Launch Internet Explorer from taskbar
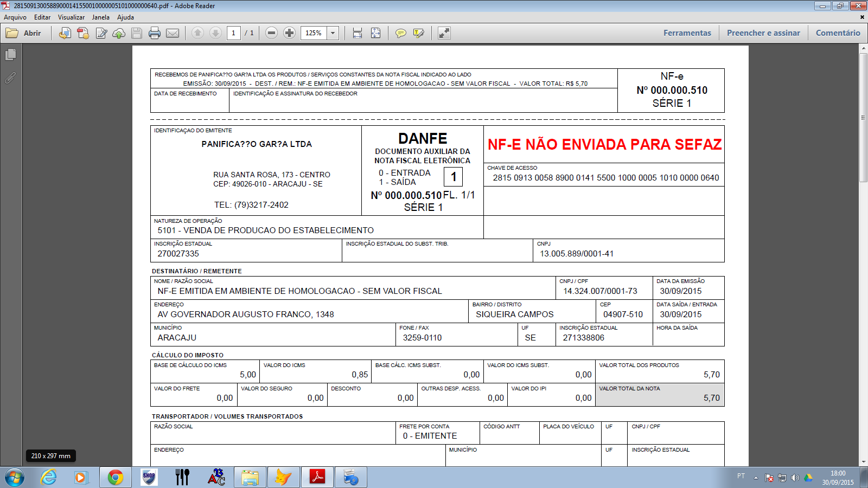This screenshot has height=488, width=868. point(49,477)
